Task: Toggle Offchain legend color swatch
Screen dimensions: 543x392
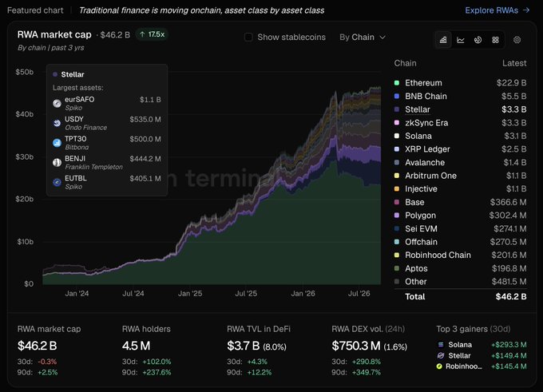Action: tap(397, 242)
